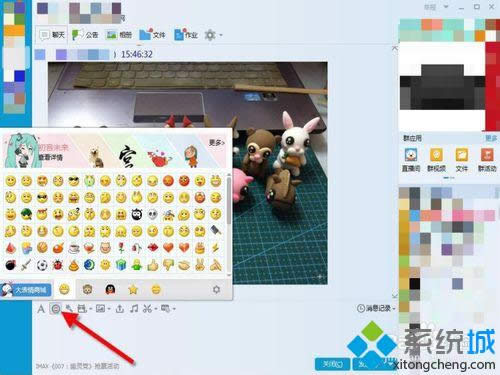Open the 大表情商城 emoji store button
500x375 pixels.
(26, 290)
